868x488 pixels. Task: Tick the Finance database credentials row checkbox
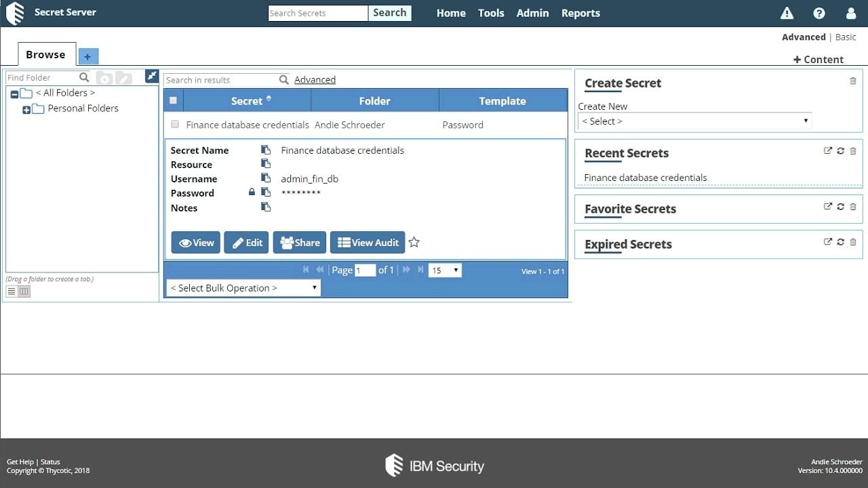point(175,124)
